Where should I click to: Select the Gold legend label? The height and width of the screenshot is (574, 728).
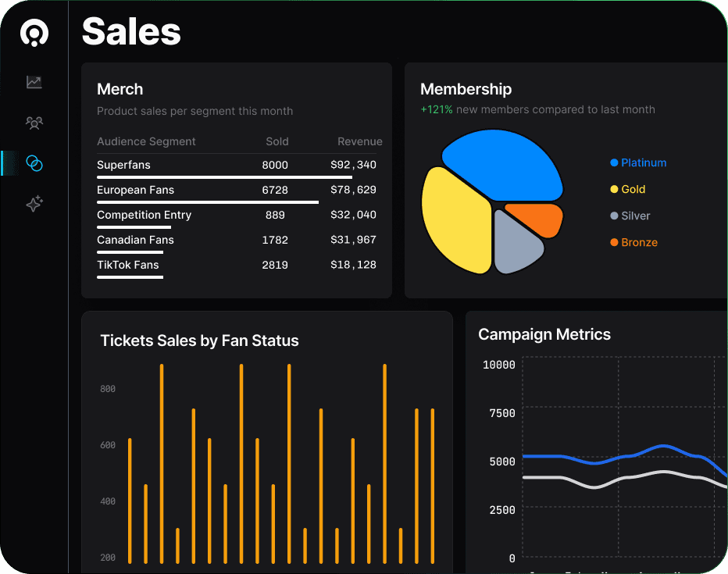(x=633, y=189)
